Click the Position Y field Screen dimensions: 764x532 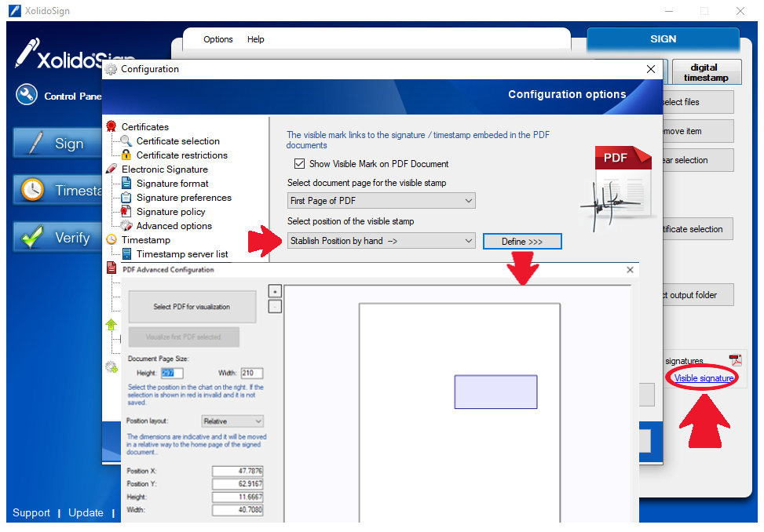pyautogui.click(x=237, y=484)
